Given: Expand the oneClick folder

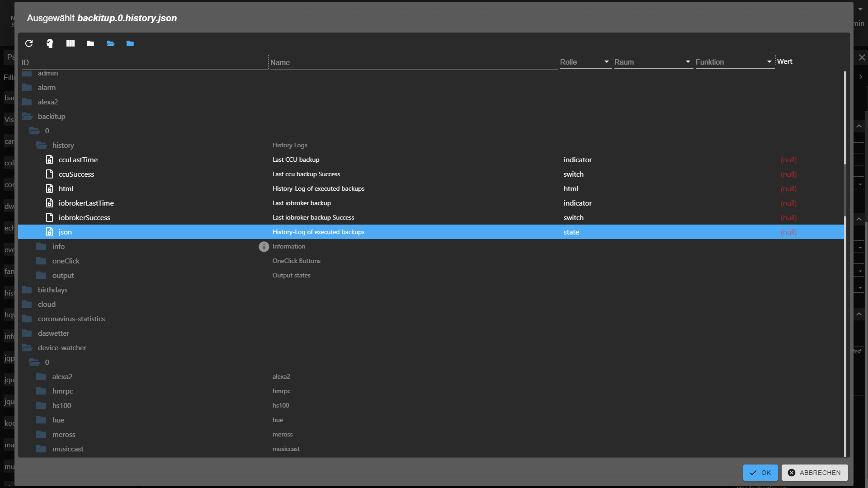Looking at the screenshot, I should pos(42,261).
